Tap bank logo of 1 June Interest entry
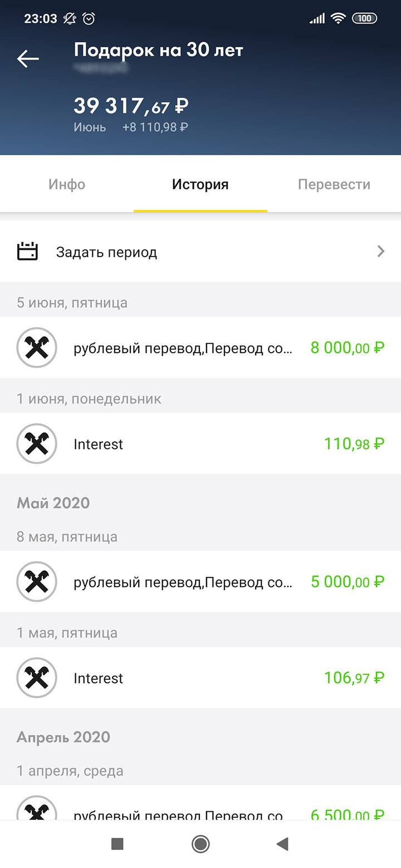 point(37,443)
